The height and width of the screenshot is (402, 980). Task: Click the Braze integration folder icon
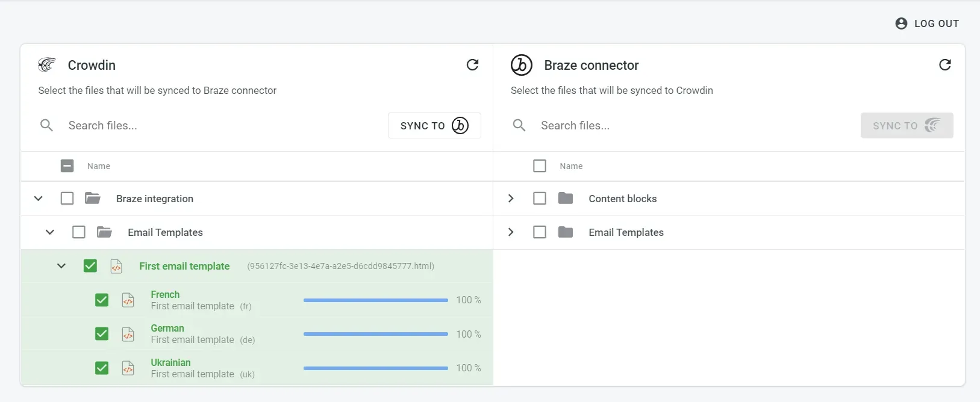[92, 198]
